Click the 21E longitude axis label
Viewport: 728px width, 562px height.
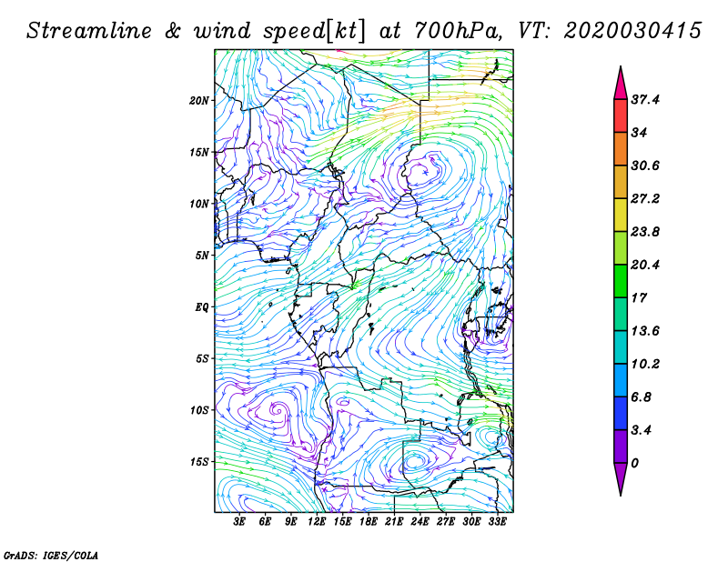pos(394,522)
